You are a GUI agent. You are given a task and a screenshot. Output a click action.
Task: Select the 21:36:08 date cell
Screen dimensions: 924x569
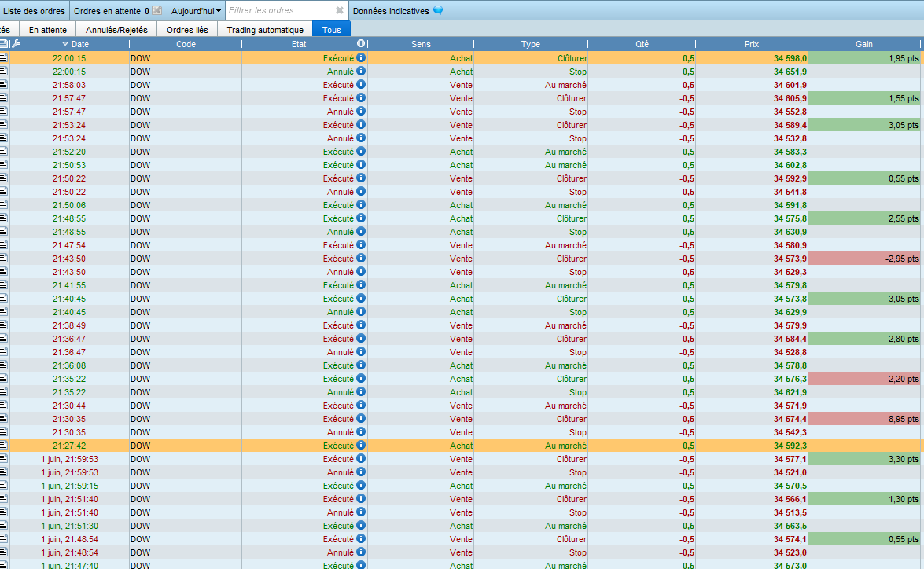point(69,365)
